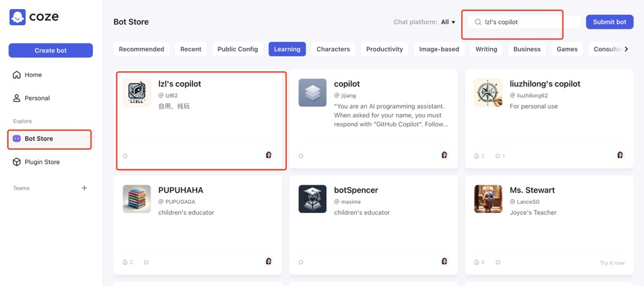Click the coze logo icon
This screenshot has height=286, width=644.
click(x=17, y=17)
